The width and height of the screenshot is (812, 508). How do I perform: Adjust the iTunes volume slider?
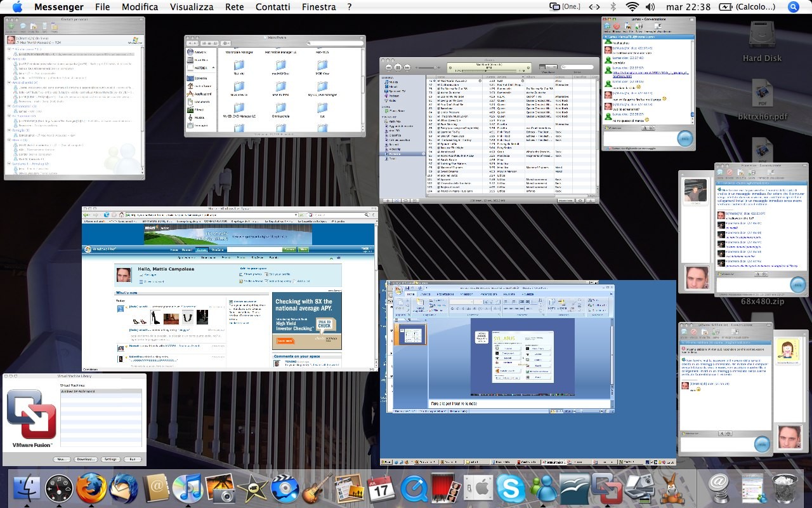coord(427,68)
